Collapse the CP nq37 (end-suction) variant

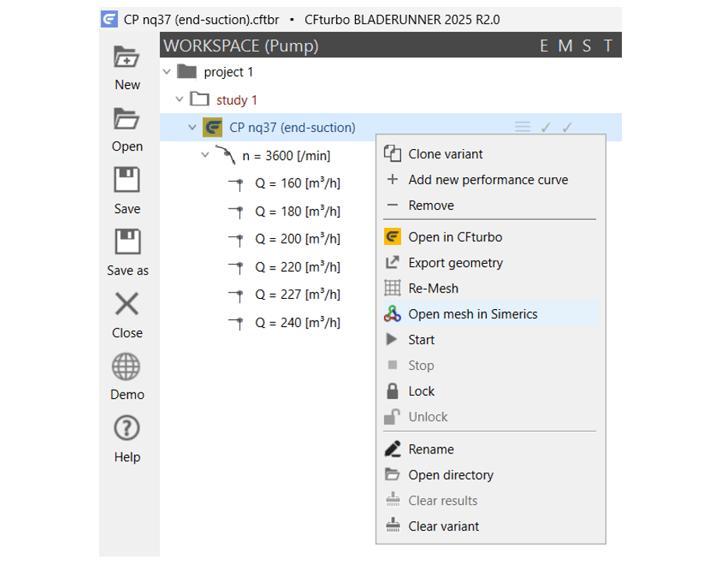click(x=192, y=127)
